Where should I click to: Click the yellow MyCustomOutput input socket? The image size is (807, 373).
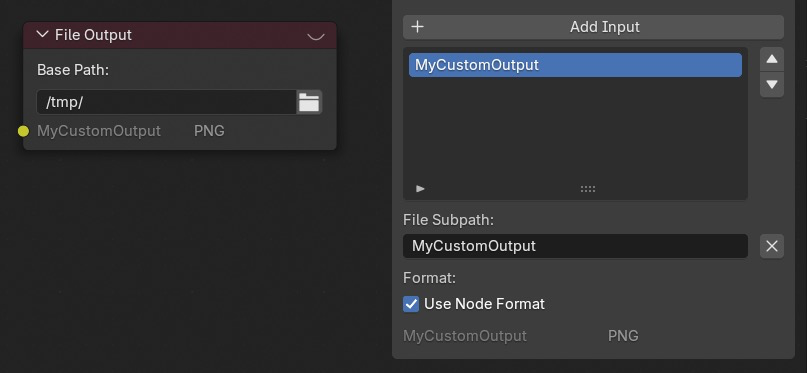23,131
